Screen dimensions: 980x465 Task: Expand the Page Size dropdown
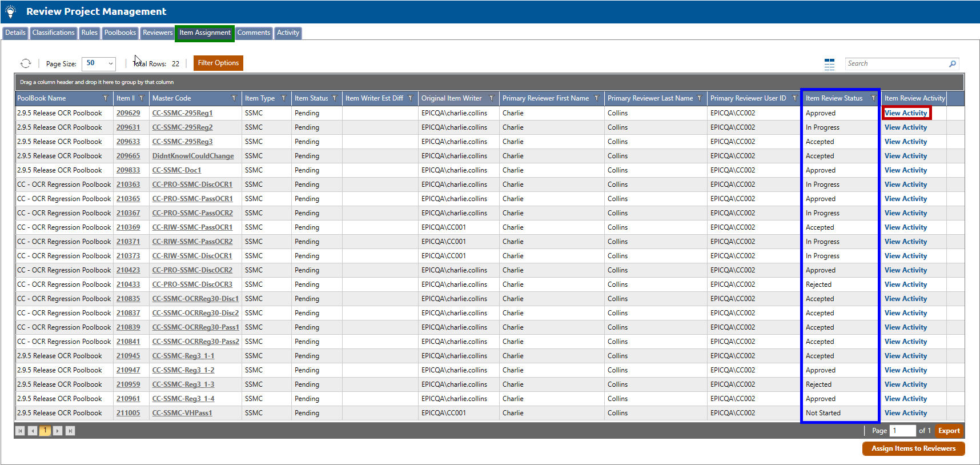point(110,63)
